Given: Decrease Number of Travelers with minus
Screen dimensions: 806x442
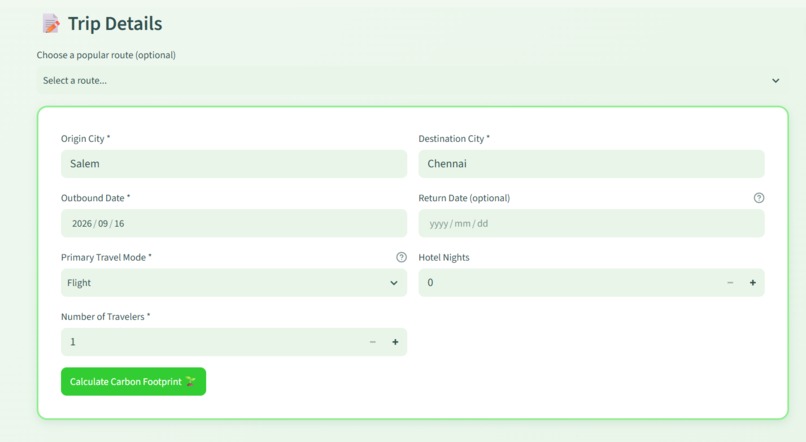Looking at the screenshot, I should (373, 342).
